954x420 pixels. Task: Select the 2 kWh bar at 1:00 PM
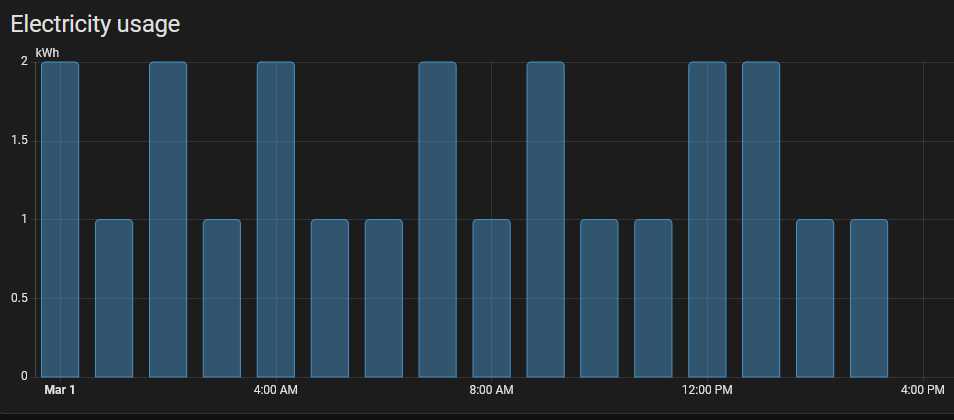pyautogui.click(x=761, y=220)
